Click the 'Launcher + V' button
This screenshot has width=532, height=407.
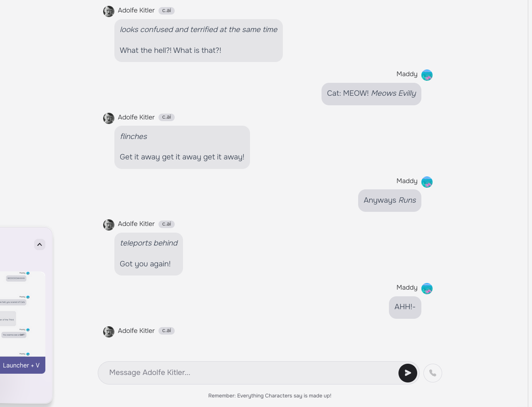point(22,365)
